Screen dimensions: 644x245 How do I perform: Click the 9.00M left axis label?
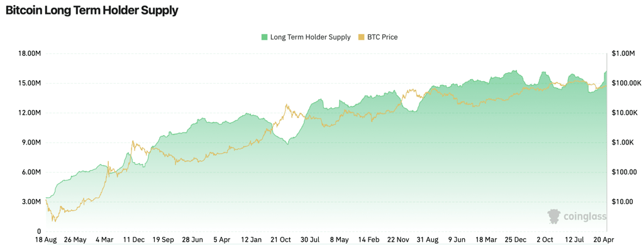click(x=31, y=143)
